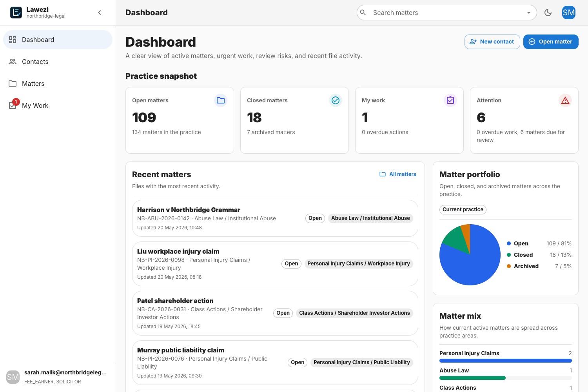
Task: Click Class Actions / Shareholder Investor Actions chip
Action: 354,313
